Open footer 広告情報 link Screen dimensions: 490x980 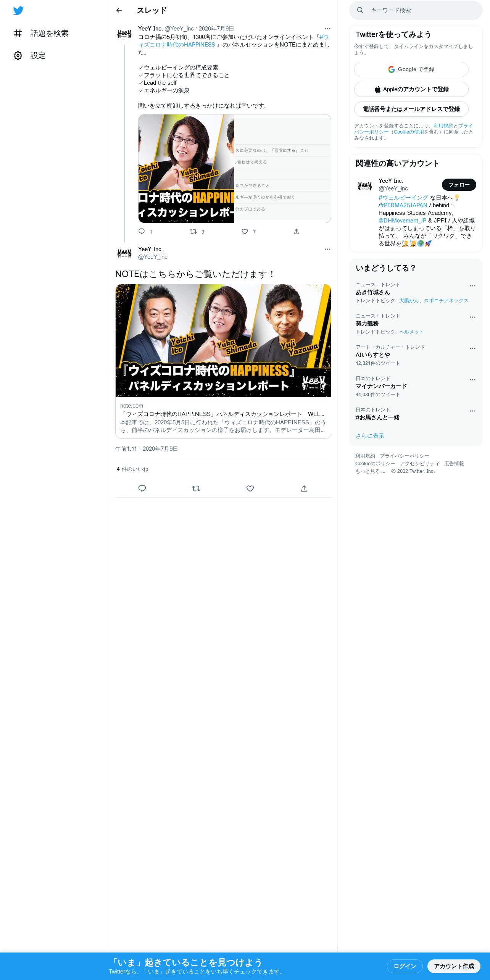pyautogui.click(x=454, y=464)
